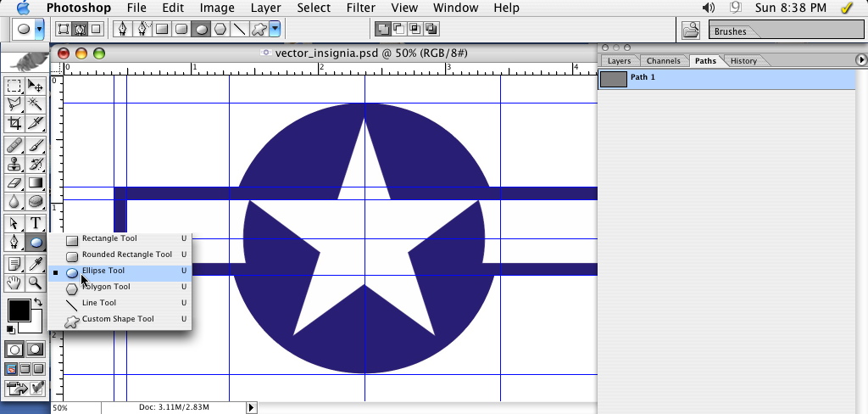Open shape geometry options dropdown arrow
868x414 pixels.
point(275,29)
